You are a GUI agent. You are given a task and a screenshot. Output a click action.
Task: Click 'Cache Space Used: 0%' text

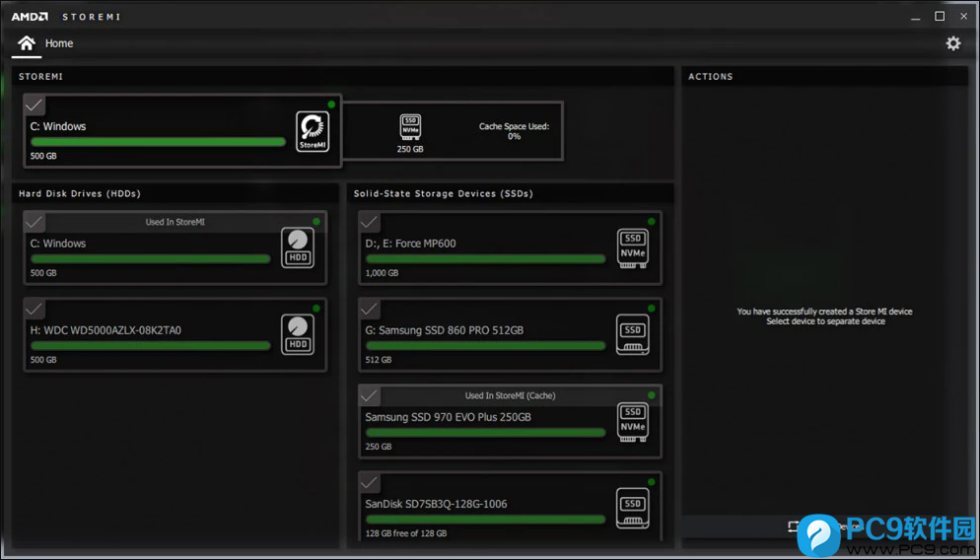point(514,131)
